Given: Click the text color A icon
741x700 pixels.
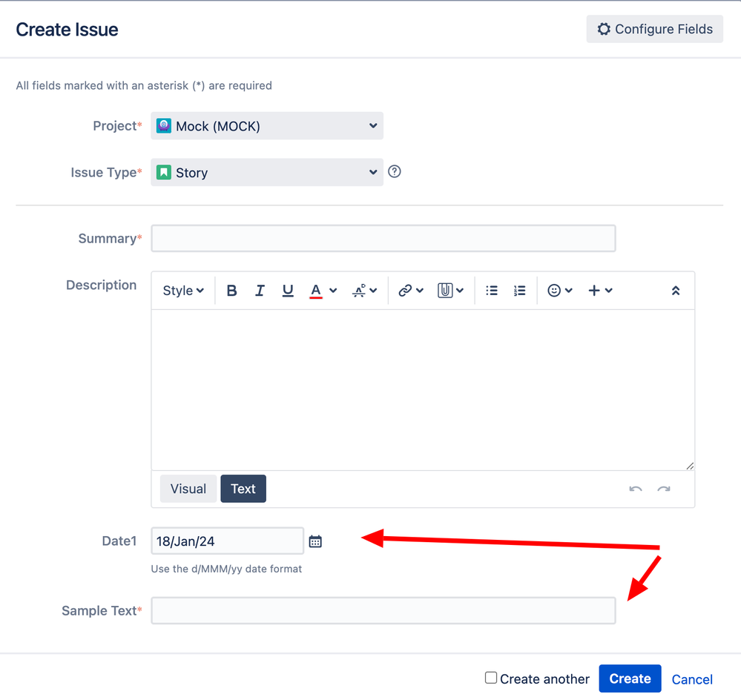Looking at the screenshot, I should (x=316, y=291).
